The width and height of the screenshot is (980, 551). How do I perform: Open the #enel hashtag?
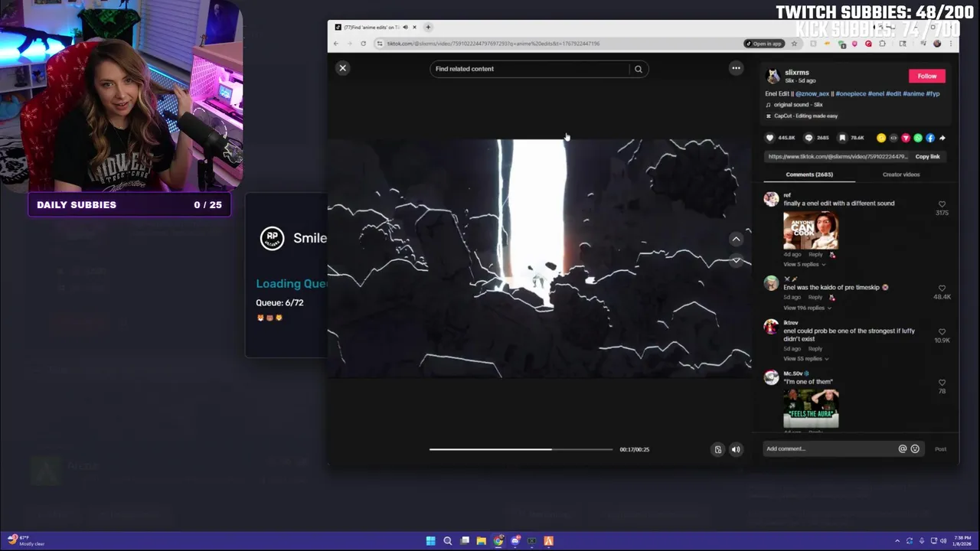click(x=876, y=93)
